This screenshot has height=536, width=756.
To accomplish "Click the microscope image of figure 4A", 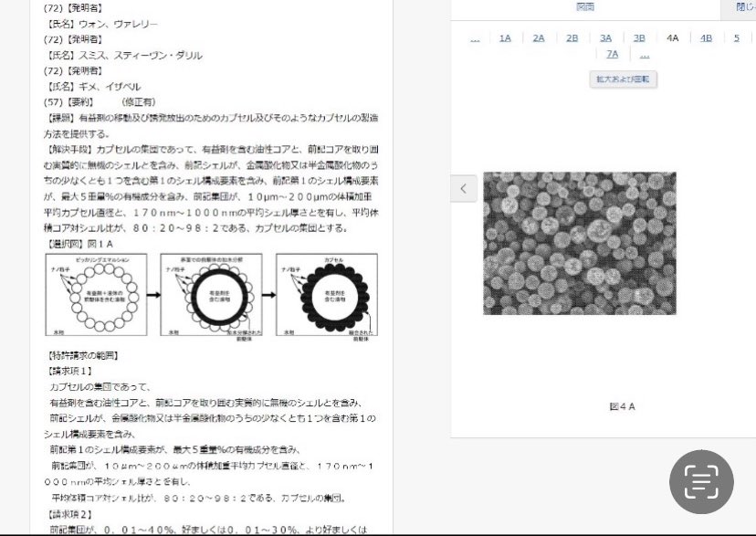I will 582,242.
